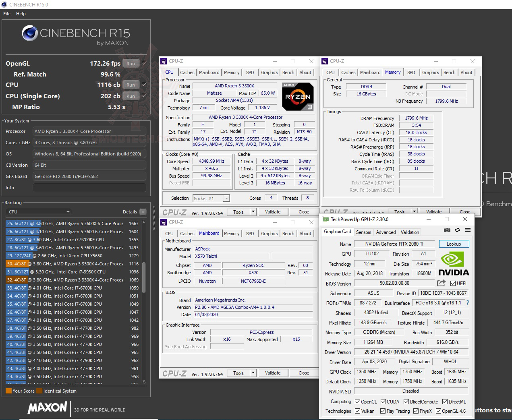This screenshot has width=512, height=420.
Task: Click the Cinebench R15 sphere logo
Action: click(30, 33)
